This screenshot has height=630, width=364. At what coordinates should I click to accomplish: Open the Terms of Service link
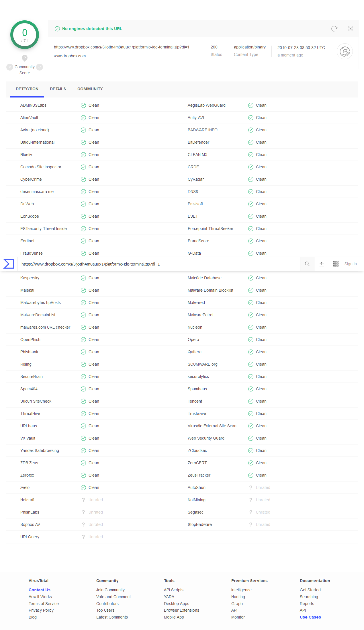[x=44, y=604]
